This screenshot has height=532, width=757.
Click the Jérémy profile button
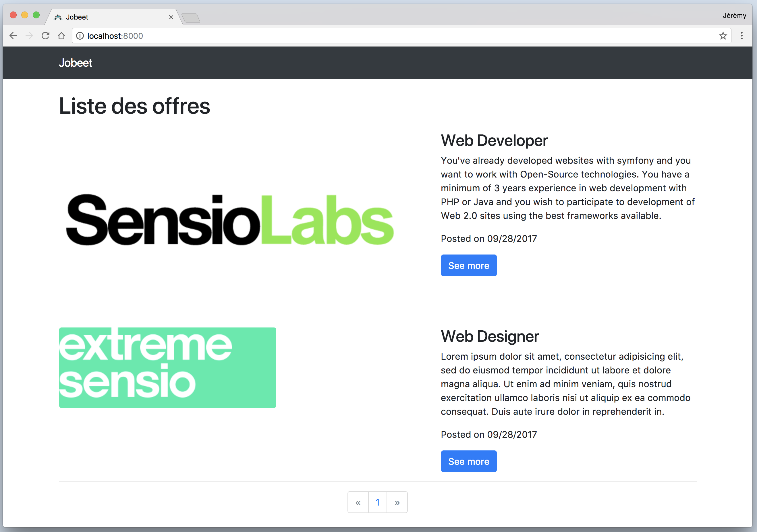point(734,16)
